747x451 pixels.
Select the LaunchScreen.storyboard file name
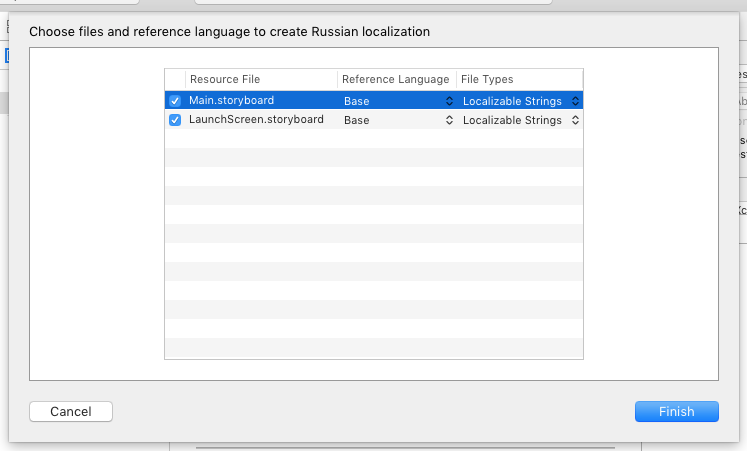click(x=256, y=120)
